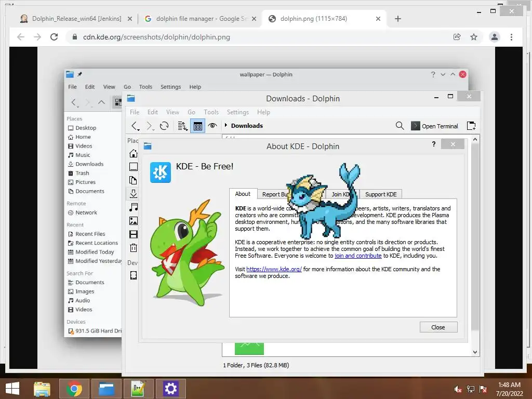This screenshot has height=399, width=532.
Task: Toggle Icons view mode in Downloads Dolphin
Action: pos(198,126)
